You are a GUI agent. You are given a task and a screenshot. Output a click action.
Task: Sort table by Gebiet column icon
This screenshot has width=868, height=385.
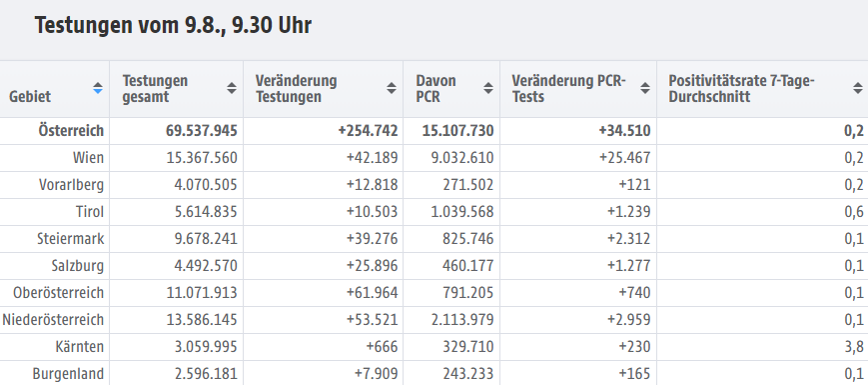coord(98,88)
